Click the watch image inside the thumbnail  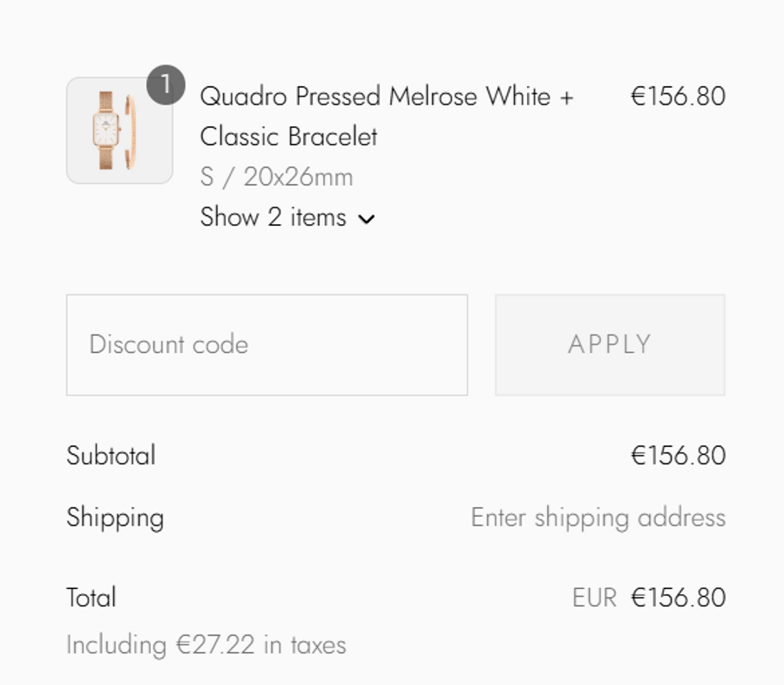(106, 131)
